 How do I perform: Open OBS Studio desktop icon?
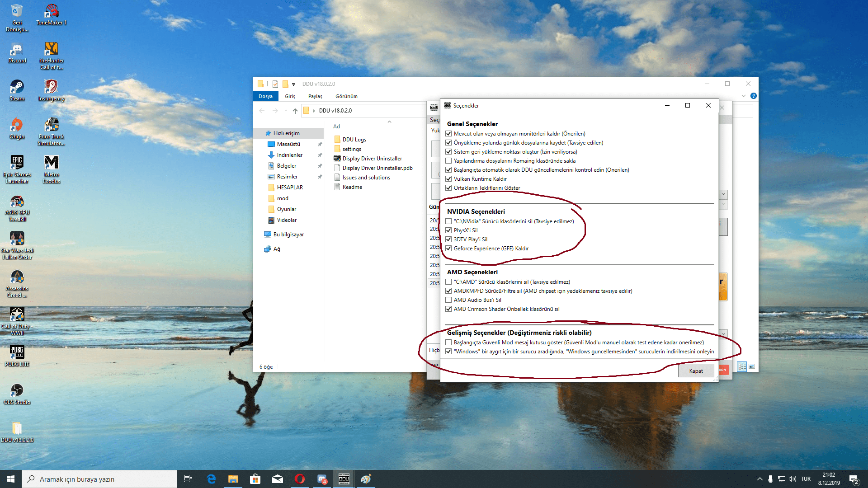pos(17,394)
